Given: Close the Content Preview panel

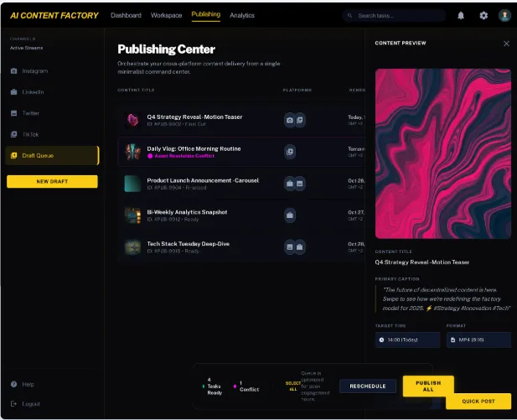Looking at the screenshot, I should (x=506, y=44).
